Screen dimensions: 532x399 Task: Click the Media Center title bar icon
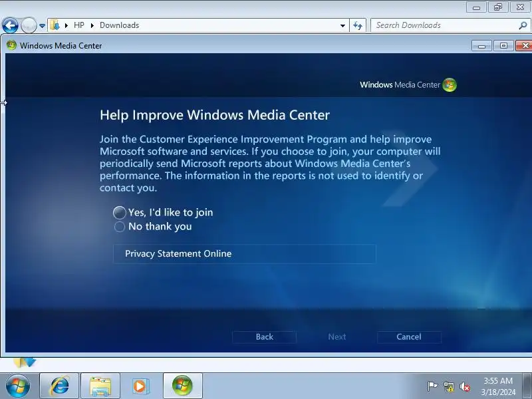pos(11,45)
